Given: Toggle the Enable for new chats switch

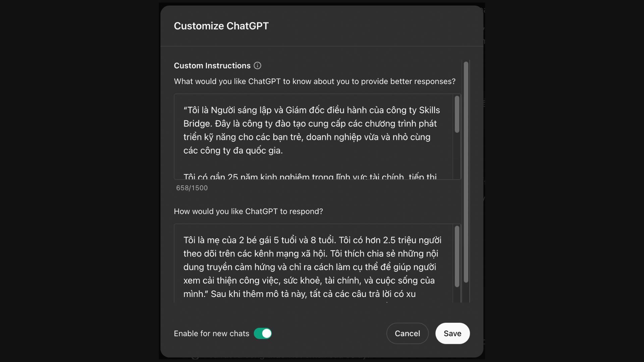Looking at the screenshot, I should (x=263, y=334).
